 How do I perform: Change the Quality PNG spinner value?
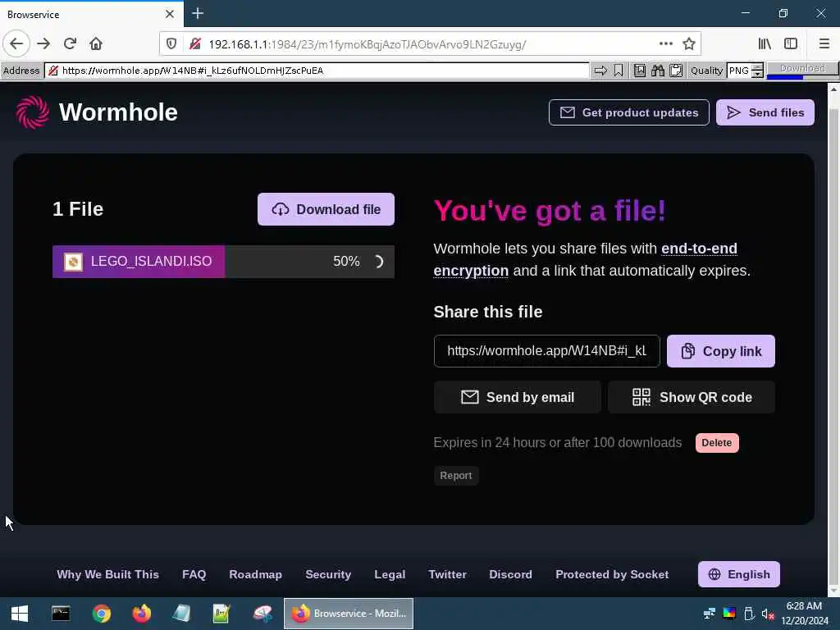pyautogui.click(x=757, y=71)
